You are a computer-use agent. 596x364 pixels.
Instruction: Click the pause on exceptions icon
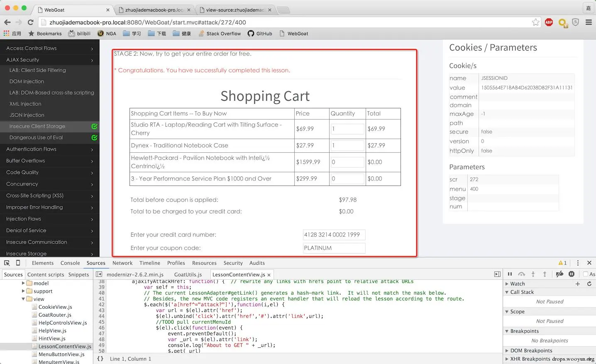coord(572,274)
